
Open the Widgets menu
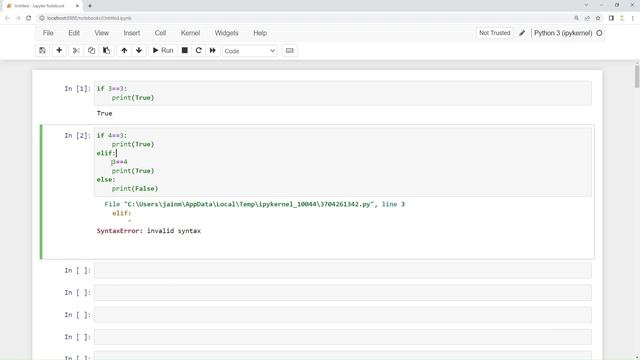(x=227, y=33)
